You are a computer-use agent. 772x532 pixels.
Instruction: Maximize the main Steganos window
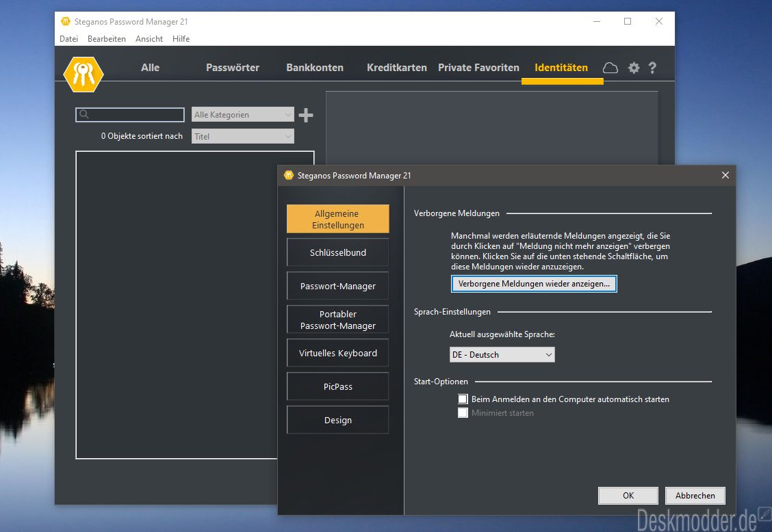click(x=627, y=21)
